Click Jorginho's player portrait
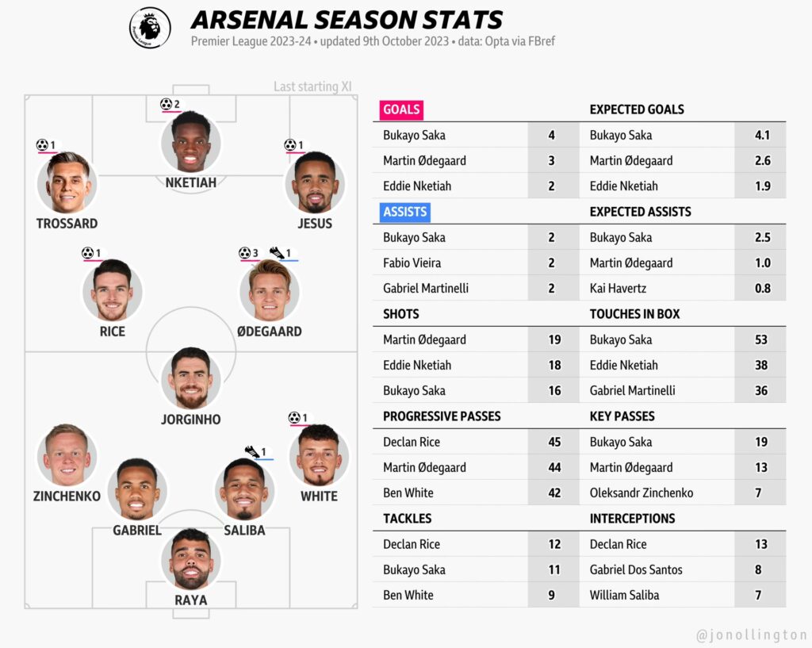 (x=191, y=379)
